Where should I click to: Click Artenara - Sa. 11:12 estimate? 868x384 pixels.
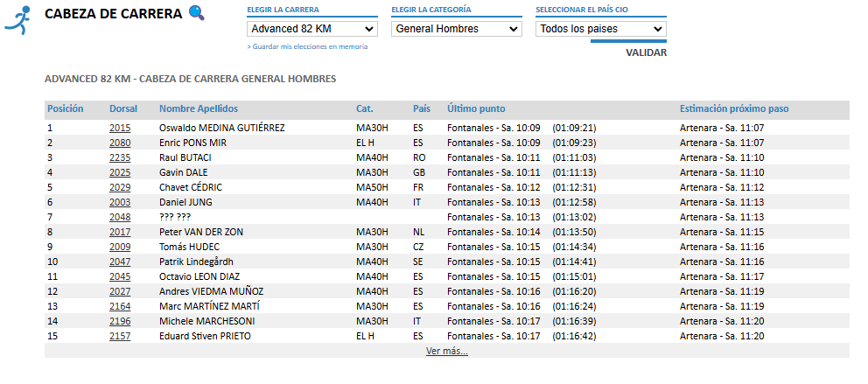click(722, 187)
